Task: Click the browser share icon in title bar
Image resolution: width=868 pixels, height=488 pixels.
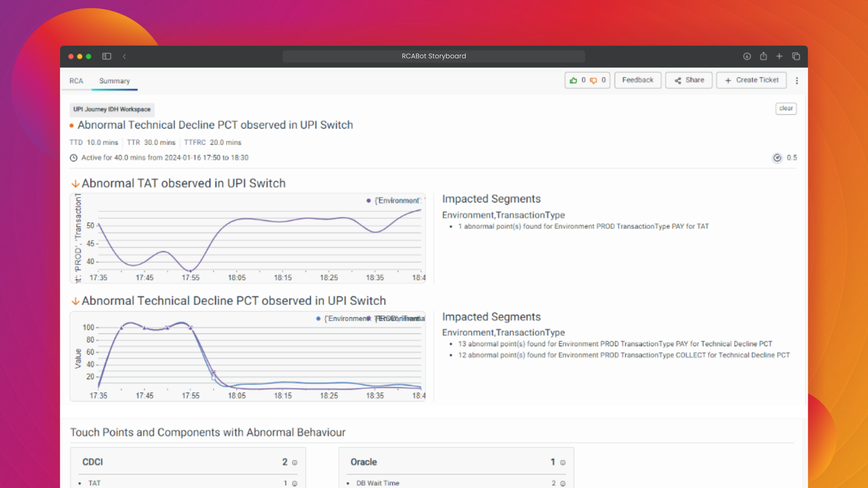Action: 763,56
